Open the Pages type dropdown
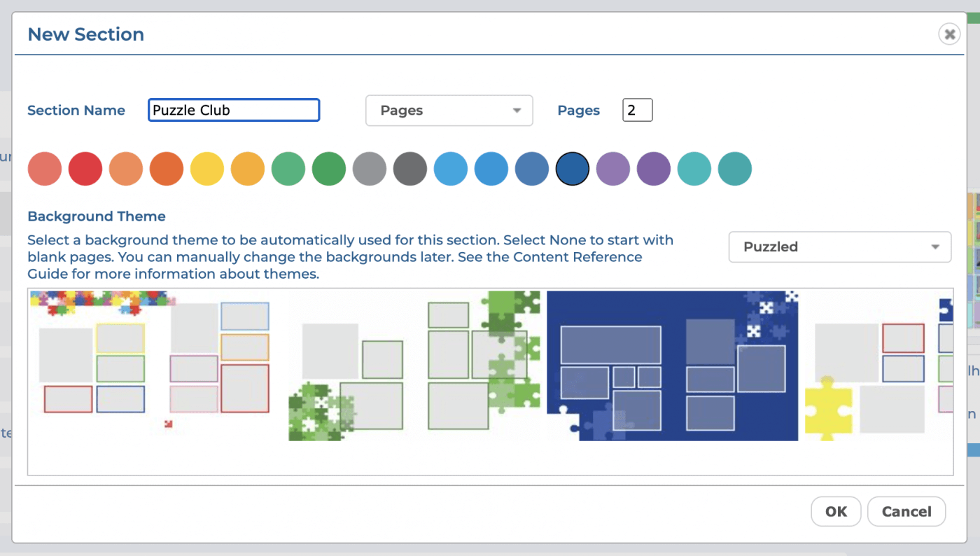 [449, 111]
